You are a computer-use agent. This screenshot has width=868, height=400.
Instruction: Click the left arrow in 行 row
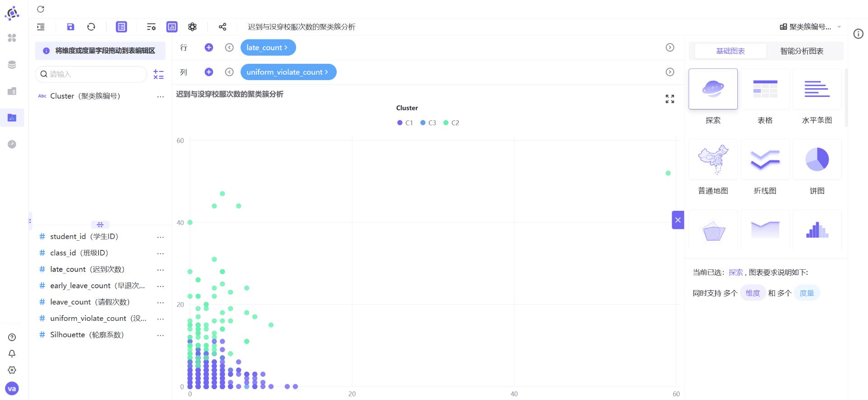229,48
